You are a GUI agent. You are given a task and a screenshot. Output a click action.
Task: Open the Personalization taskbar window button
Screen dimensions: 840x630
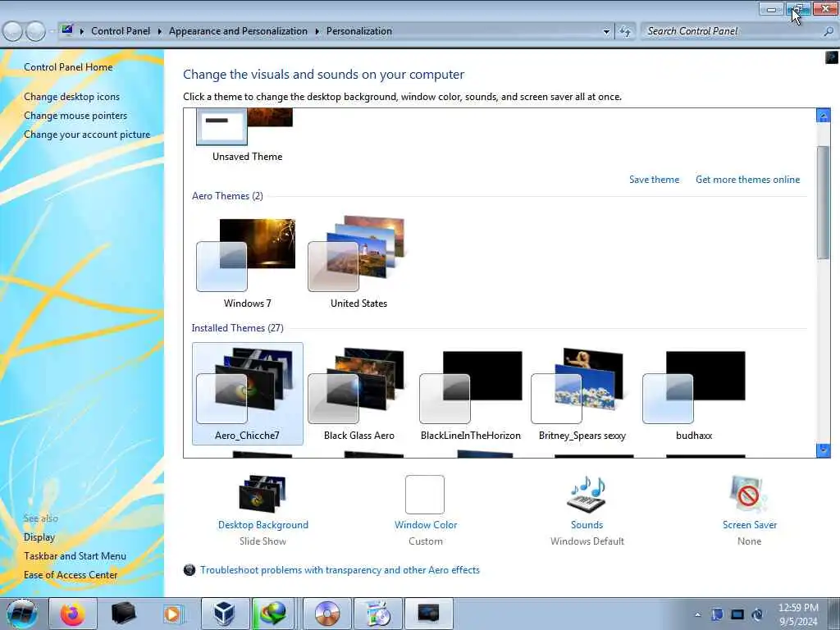pos(428,614)
